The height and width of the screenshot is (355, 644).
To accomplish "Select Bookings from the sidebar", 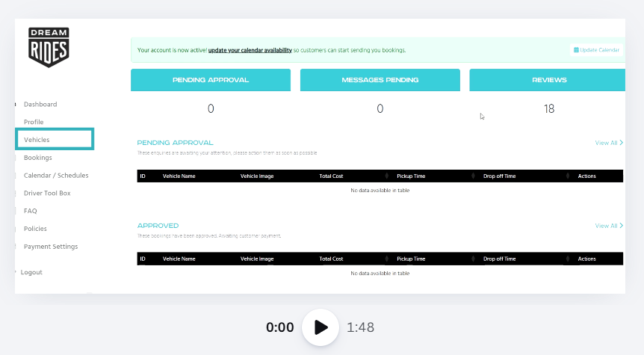I will point(38,158).
